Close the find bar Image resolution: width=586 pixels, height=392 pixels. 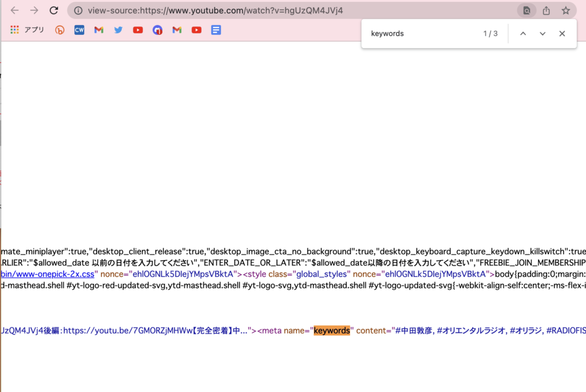click(562, 34)
